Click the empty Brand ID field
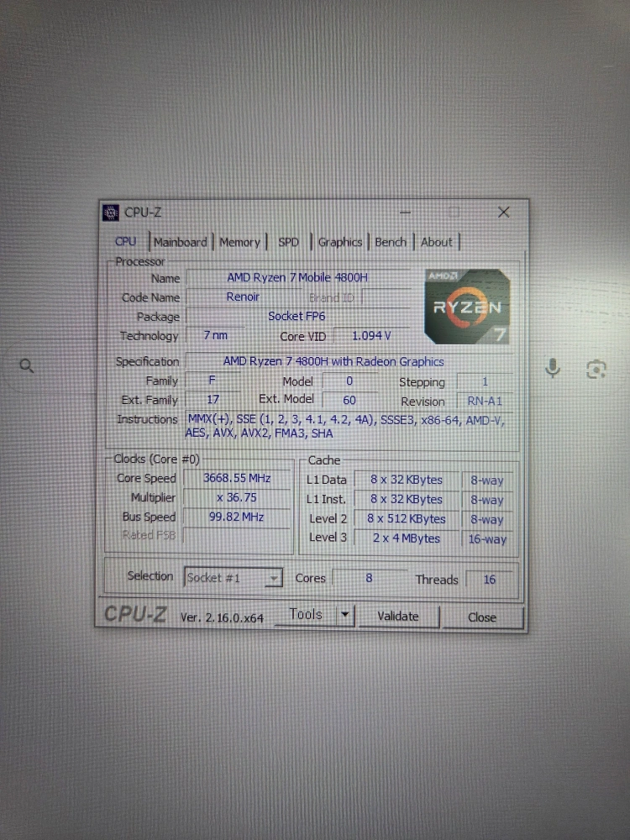630x840 pixels. (386, 297)
